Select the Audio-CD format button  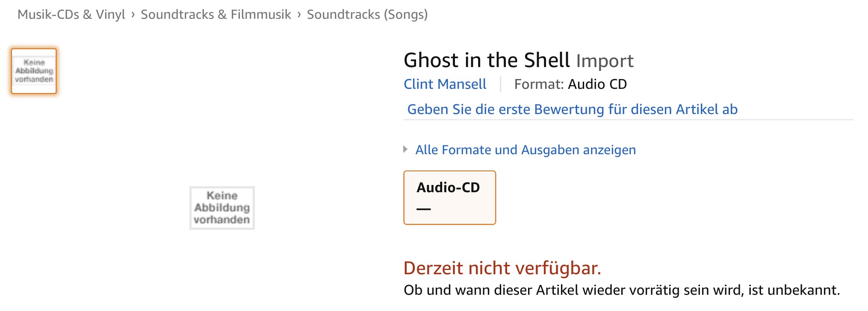coord(449,197)
